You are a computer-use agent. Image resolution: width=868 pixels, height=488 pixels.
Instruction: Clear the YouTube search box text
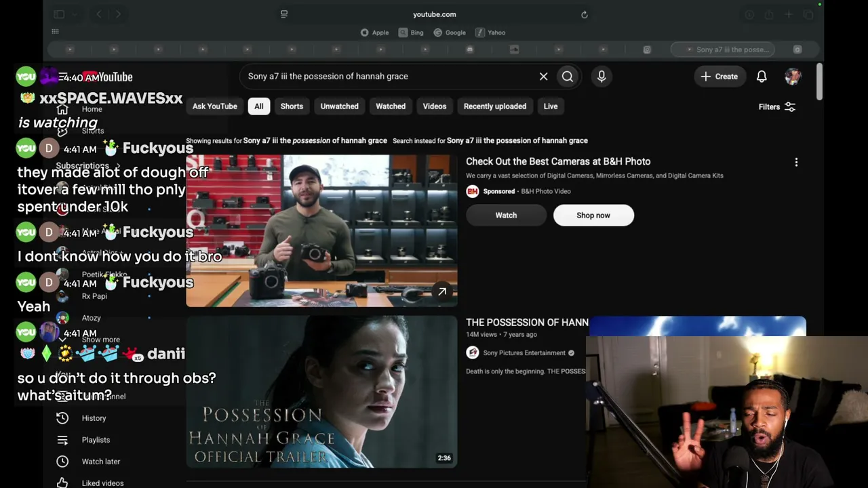pyautogui.click(x=543, y=77)
